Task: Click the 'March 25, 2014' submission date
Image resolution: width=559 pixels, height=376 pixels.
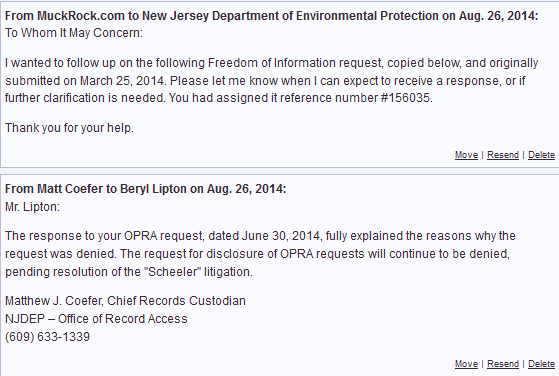Action: pyautogui.click(x=123, y=81)
